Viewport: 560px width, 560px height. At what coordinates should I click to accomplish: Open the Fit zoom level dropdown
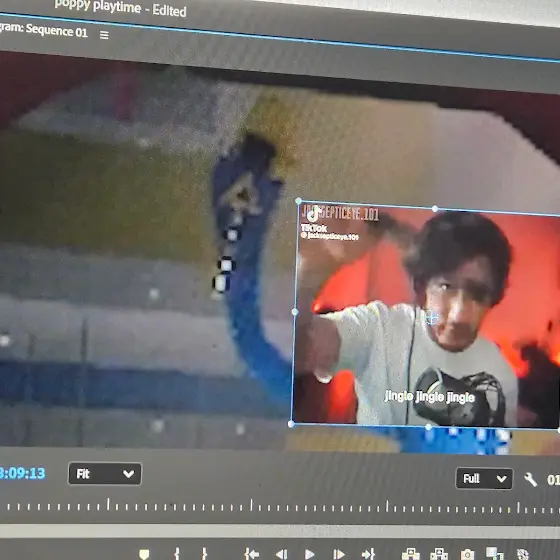click(105, 474)
